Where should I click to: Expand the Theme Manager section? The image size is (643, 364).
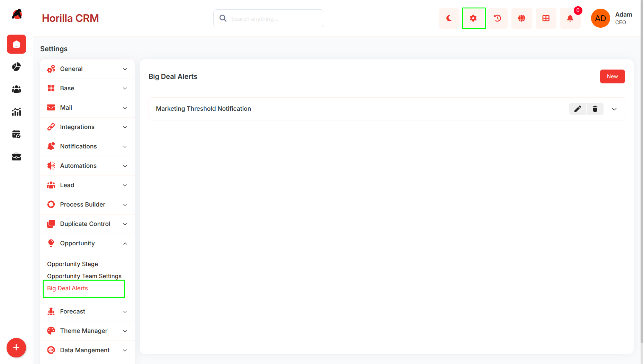(87, 331)
